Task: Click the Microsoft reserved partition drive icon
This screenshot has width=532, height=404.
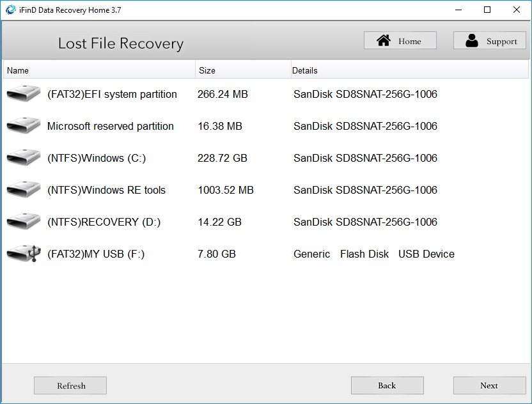Action: [24, 125]
